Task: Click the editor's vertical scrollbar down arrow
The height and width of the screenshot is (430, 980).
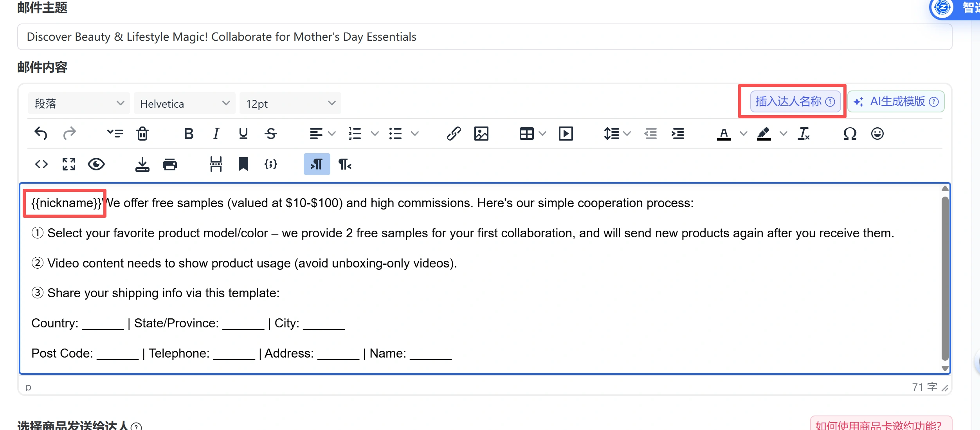Action: (945, 369)
